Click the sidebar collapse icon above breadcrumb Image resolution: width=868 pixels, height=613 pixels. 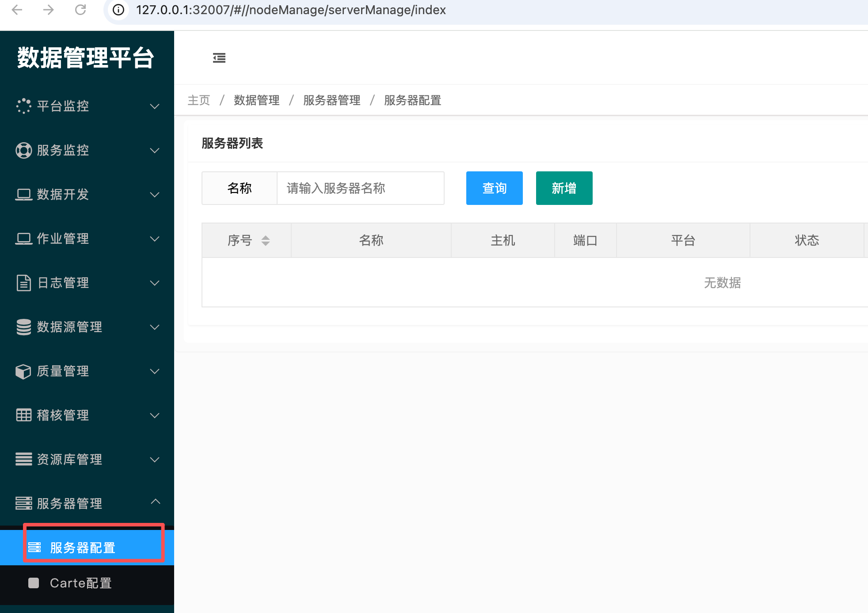point(219,57)
